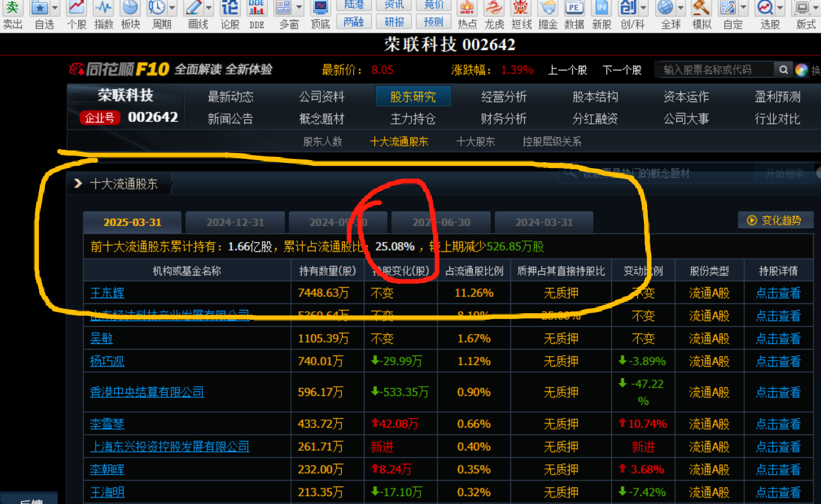
Task: Click the 版式 layout icon
Action: pyautogui.click(x=801, y=8)
